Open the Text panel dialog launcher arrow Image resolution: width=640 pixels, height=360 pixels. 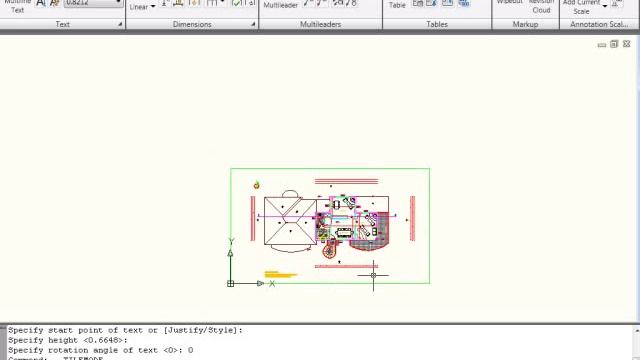(120, 24)
